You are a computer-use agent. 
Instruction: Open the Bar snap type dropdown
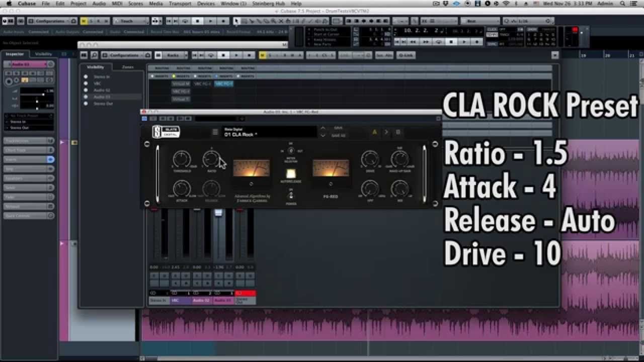click(480, 21)
